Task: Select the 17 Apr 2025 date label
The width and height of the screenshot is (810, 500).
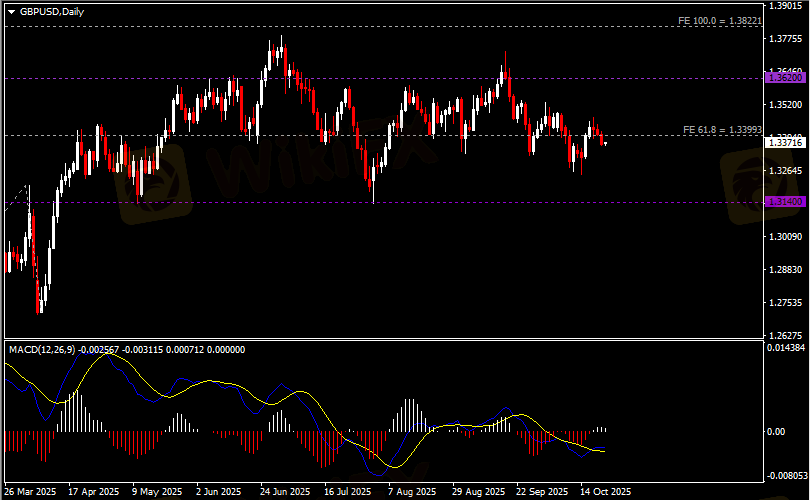Action: coord(94,492)
